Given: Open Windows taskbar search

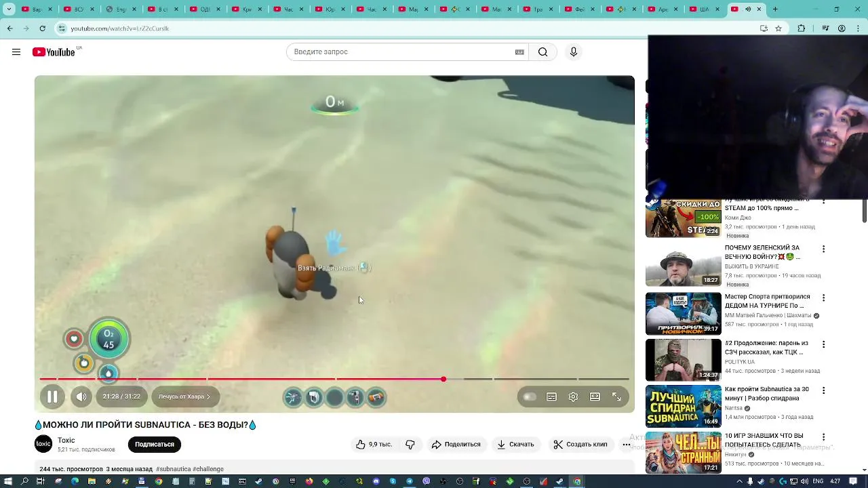Looking at the screenshot, I should (x=24, y=481).
